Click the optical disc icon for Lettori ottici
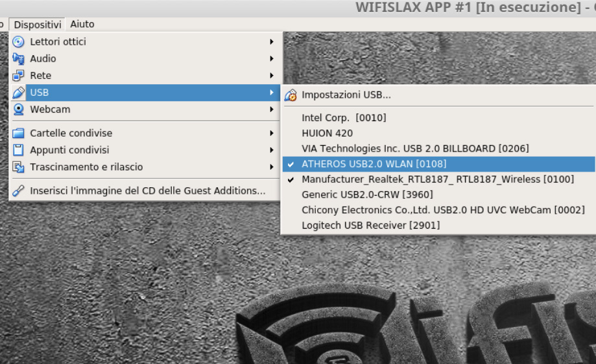 (18, 41)
